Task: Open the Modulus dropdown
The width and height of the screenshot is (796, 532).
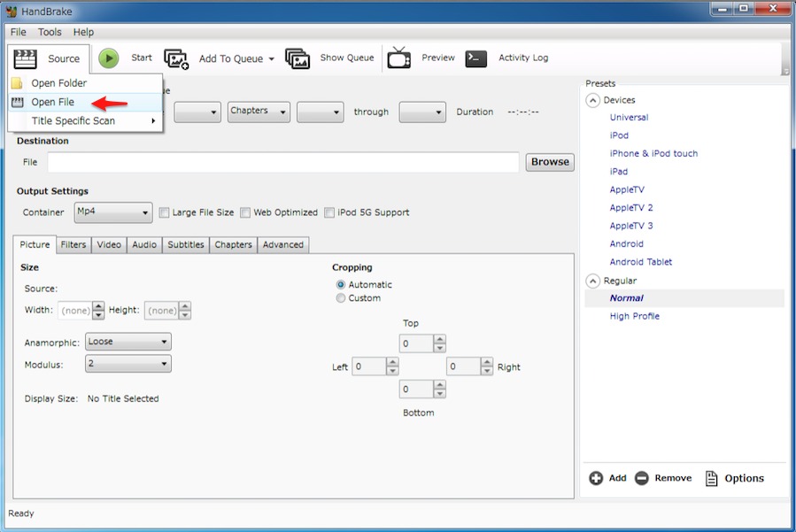Action: pyautogui.click(x=128, y=364)
